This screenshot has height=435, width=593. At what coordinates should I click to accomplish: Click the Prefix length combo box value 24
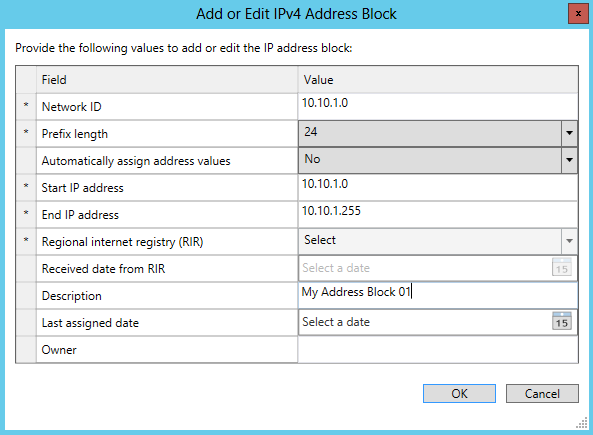click(430, 133)
